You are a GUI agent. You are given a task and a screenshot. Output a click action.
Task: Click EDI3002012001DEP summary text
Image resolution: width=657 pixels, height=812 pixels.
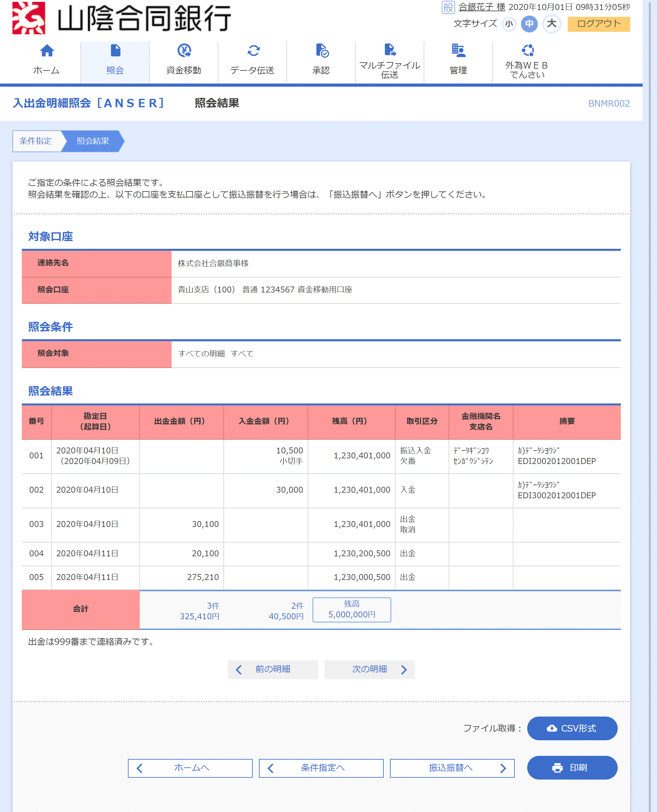click(557, 495)
